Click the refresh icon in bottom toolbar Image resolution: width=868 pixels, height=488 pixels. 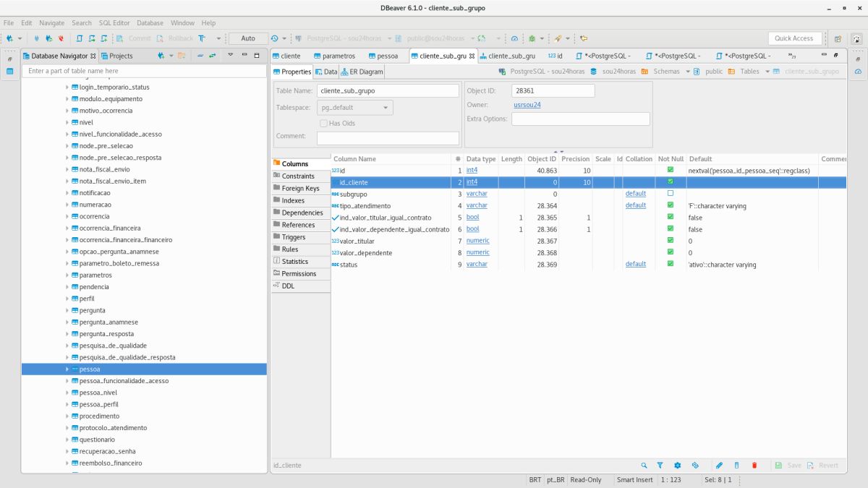pos(695,466)
